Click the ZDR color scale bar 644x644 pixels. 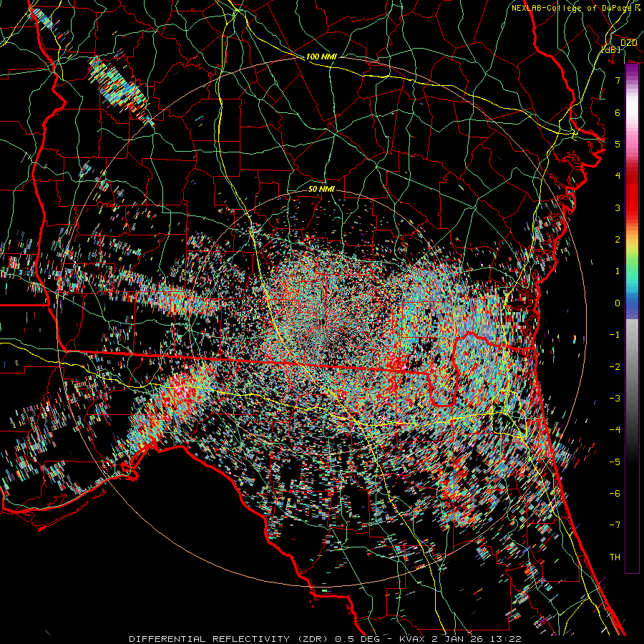coord(632,318)
